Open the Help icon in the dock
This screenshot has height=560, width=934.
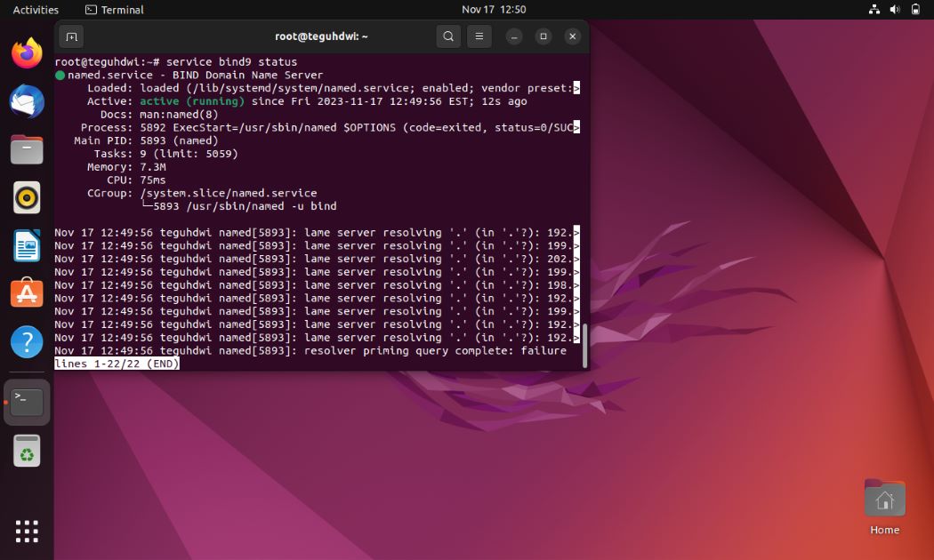pyautogui.click(x=27, y=341)
